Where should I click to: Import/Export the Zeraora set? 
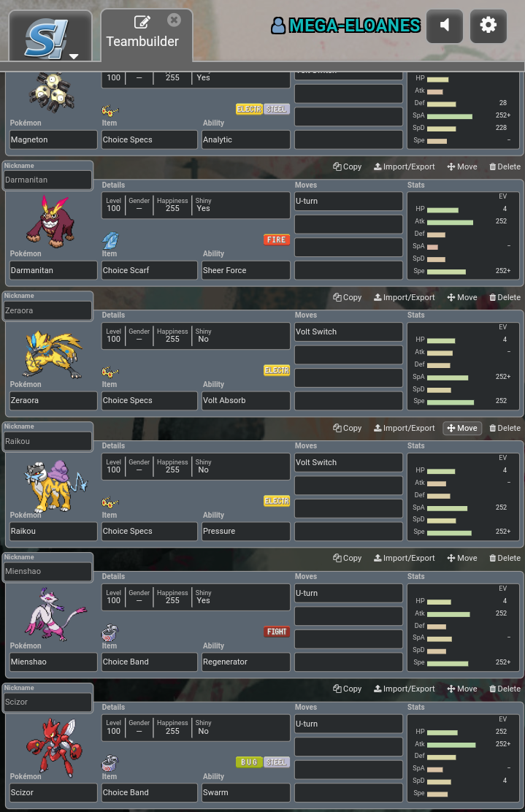[x=405, y=297]
